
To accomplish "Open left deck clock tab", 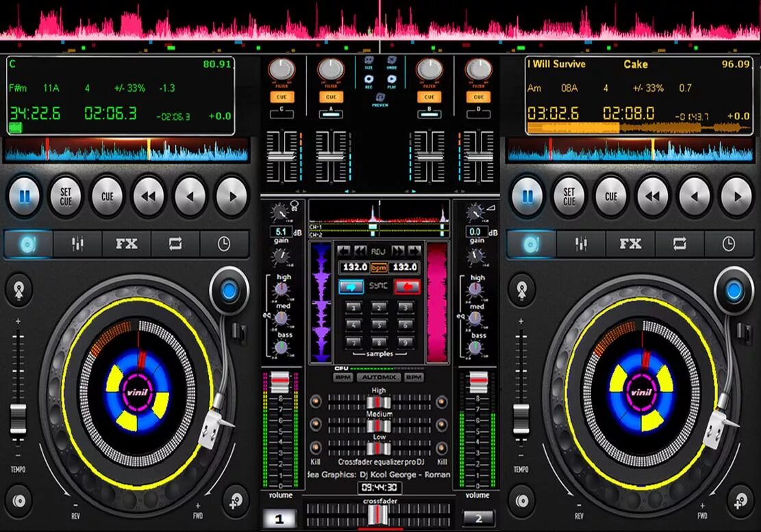I will (224, 244).
